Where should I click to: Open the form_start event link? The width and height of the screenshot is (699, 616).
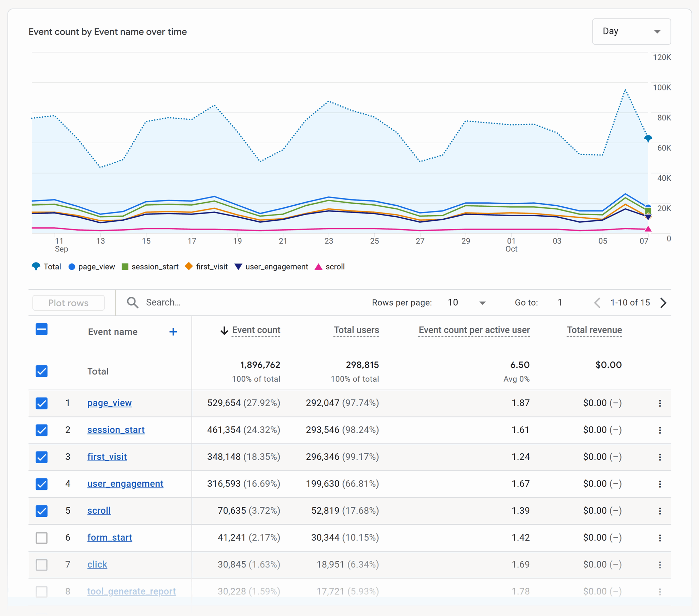(110, 538)
